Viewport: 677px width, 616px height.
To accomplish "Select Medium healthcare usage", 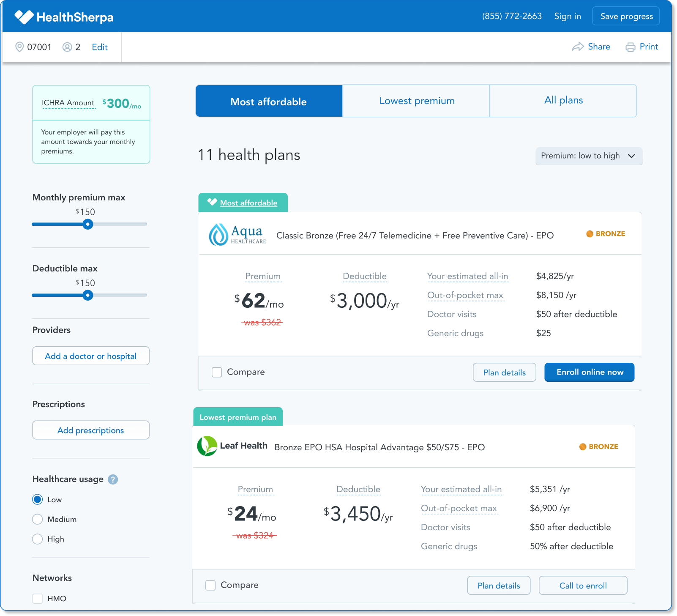I will (38, 519).
